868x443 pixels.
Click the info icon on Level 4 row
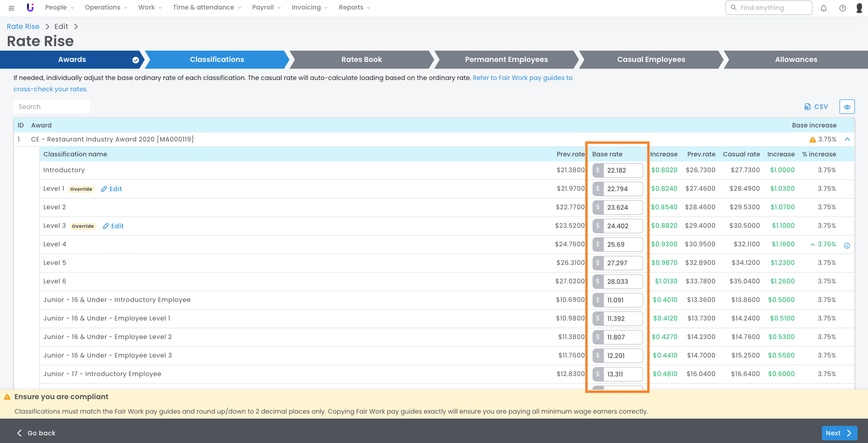coord(847,245)
